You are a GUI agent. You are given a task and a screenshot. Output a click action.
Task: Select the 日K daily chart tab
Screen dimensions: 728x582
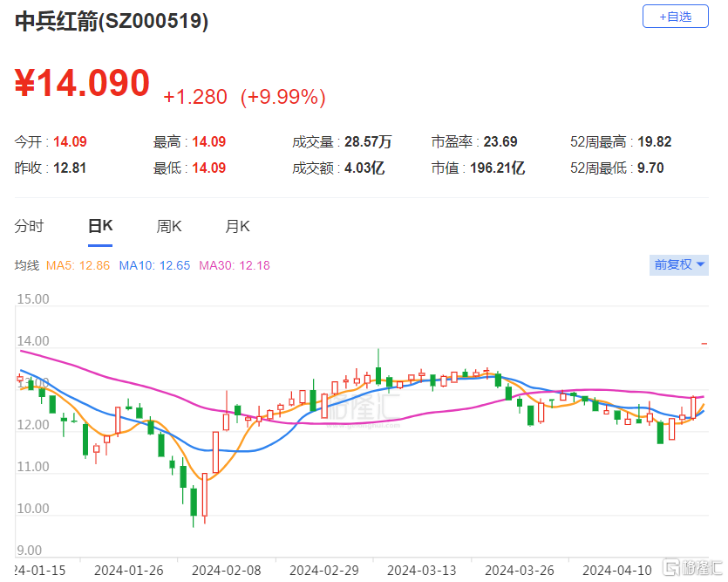[x=100, y=226]
